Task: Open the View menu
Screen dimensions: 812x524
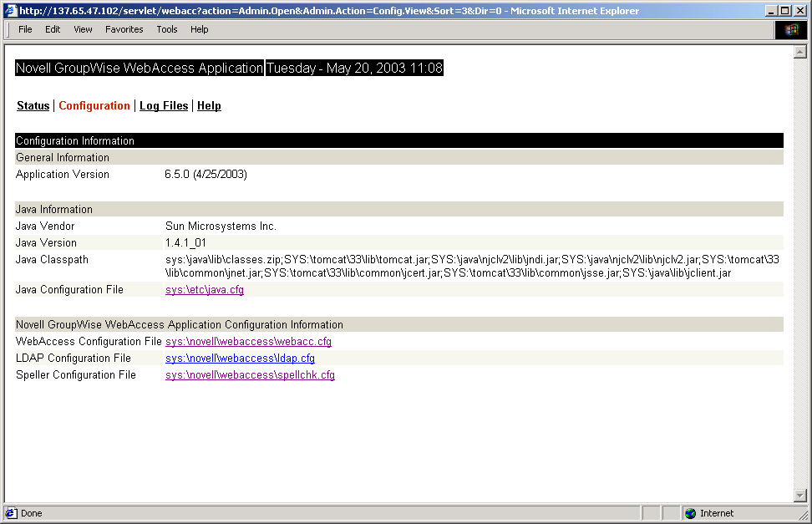Action: (x=82, y=29)
